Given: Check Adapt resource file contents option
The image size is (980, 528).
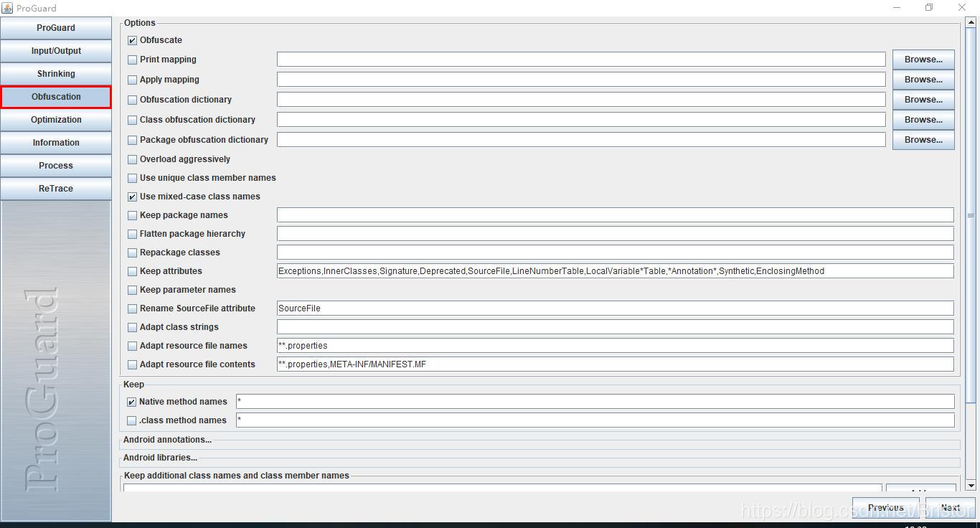Looking at the screenshot, I should 132,365.
